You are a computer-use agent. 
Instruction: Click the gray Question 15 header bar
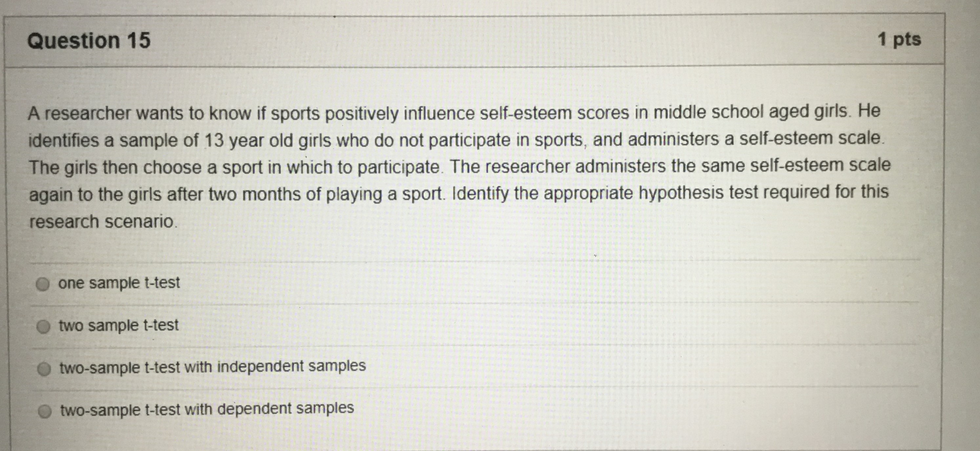click(x=474, y=40)
